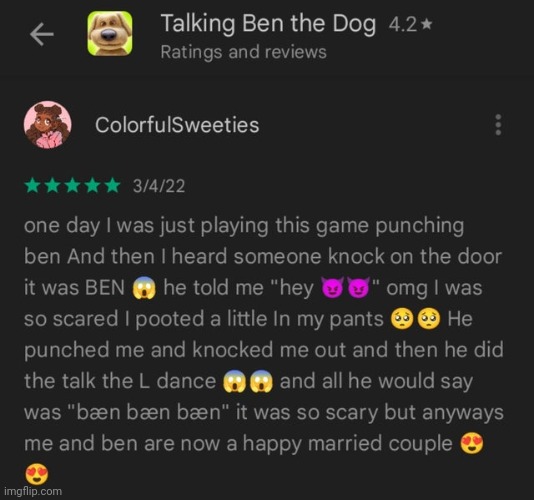This screenshot has width=534, height=500.
Task: Tap the Talking Ben app icon
Action: (110, 33)
